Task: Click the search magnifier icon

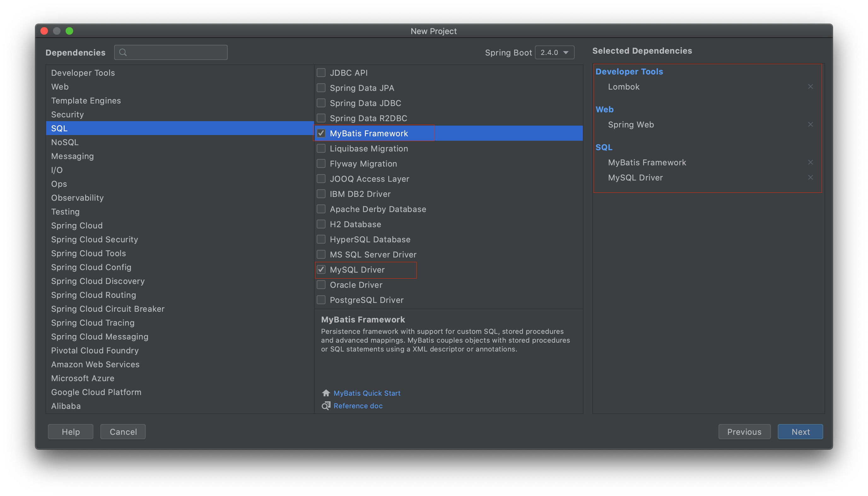Action: point(123,52)
